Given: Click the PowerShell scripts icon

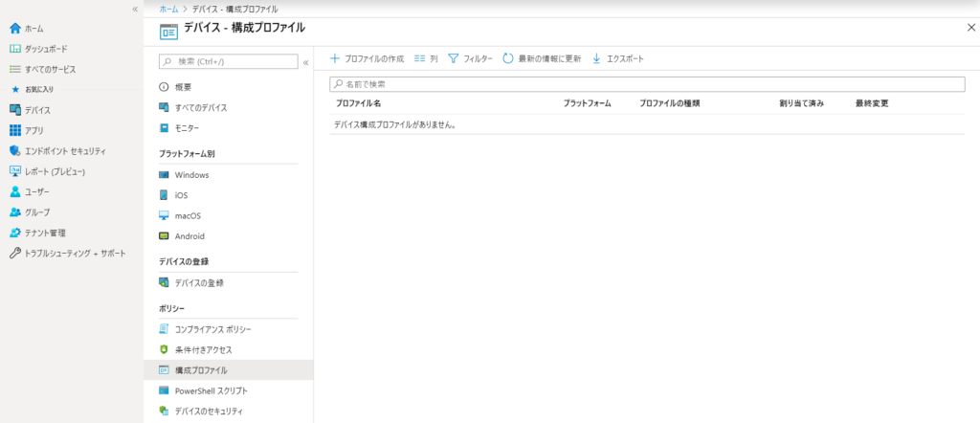Looking at the screenshot, I should (164, 390).
